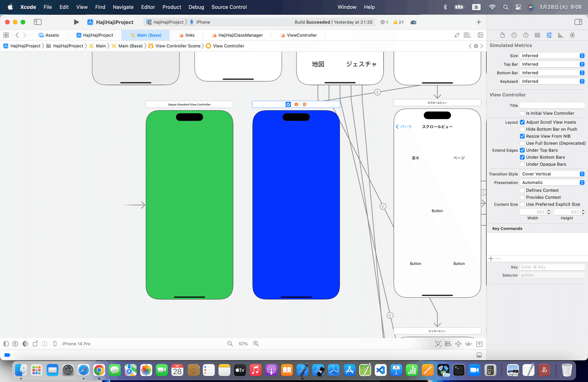Switch to the ViewController tab

coord(298,35)
